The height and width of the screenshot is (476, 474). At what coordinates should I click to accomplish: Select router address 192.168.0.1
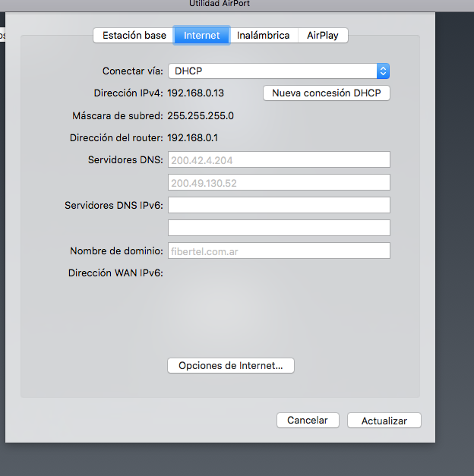tap(193, 138)
